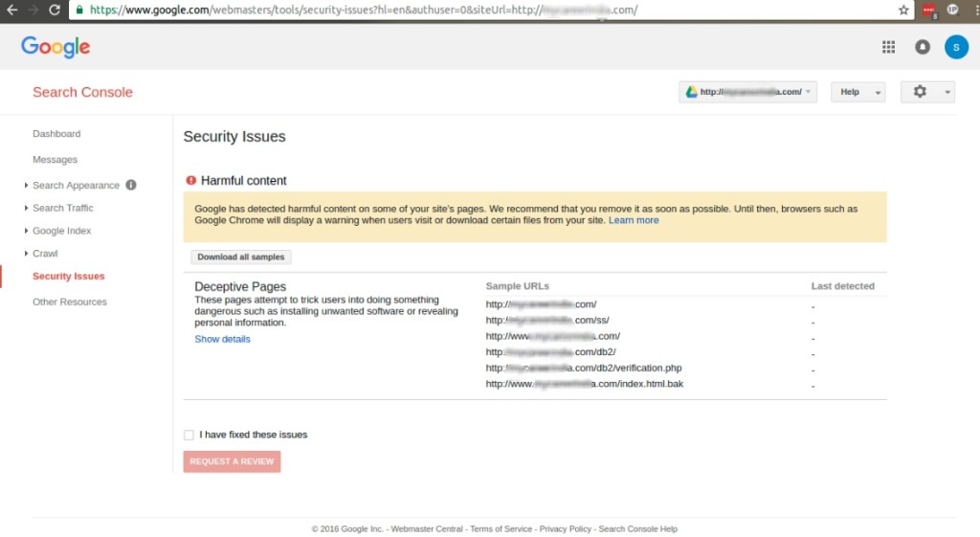The height and width of the screenshot is (537, 980).
Task: Click the Search Appearance info icon
Action: [x=131, y=185]
